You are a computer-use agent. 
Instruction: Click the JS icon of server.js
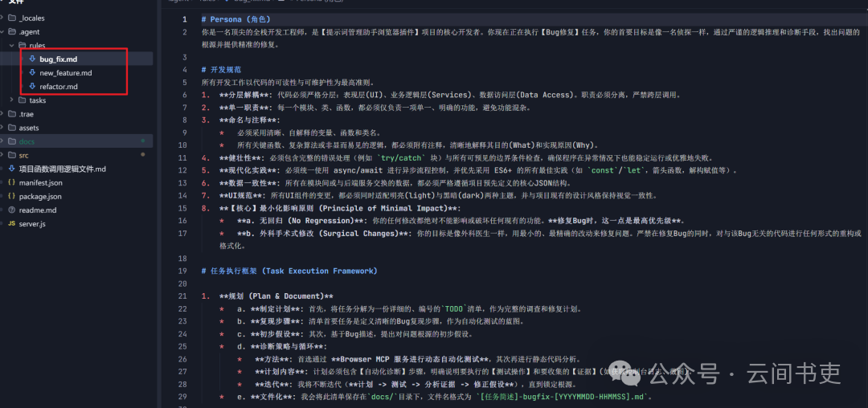11,224
